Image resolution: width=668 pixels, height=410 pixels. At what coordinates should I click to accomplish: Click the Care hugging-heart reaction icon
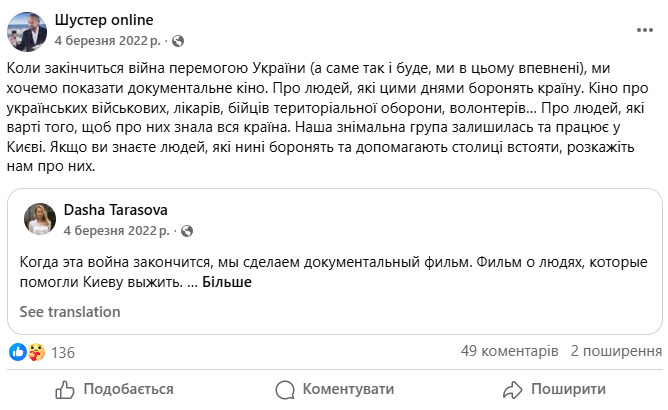(x=35, y=352)
